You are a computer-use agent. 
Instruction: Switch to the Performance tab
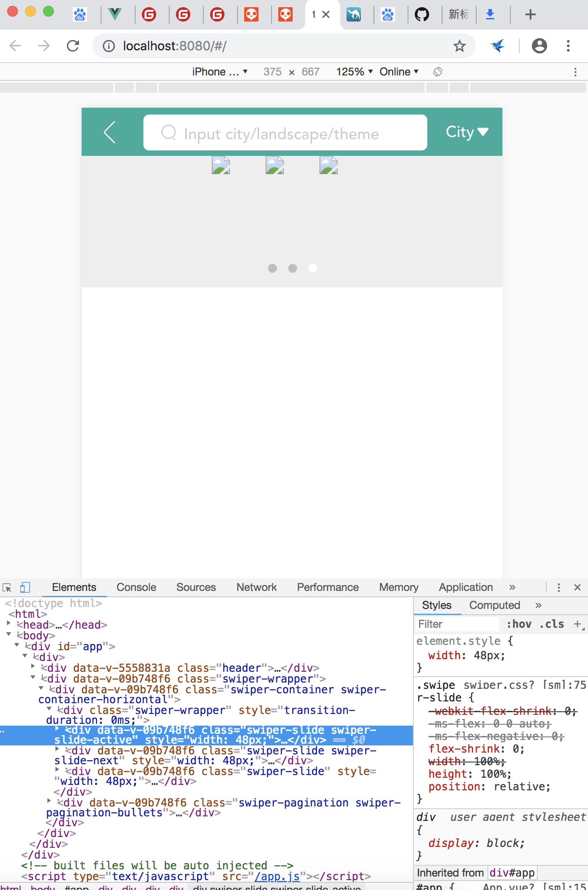click(x=328, y=587)
